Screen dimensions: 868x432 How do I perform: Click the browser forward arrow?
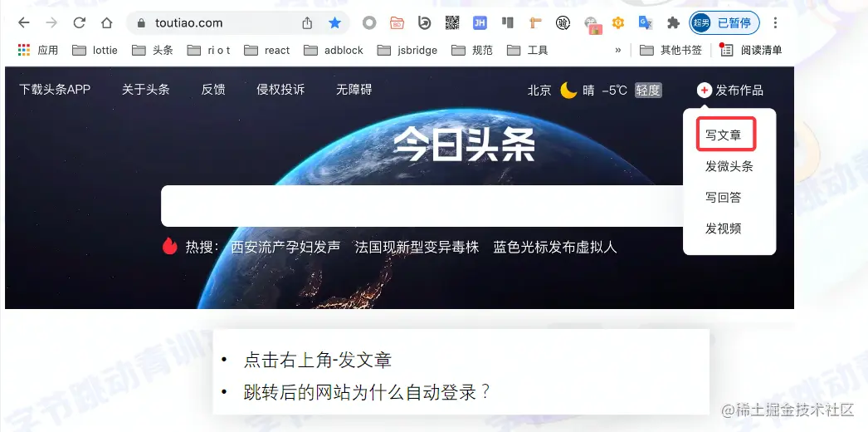(51, 22)
